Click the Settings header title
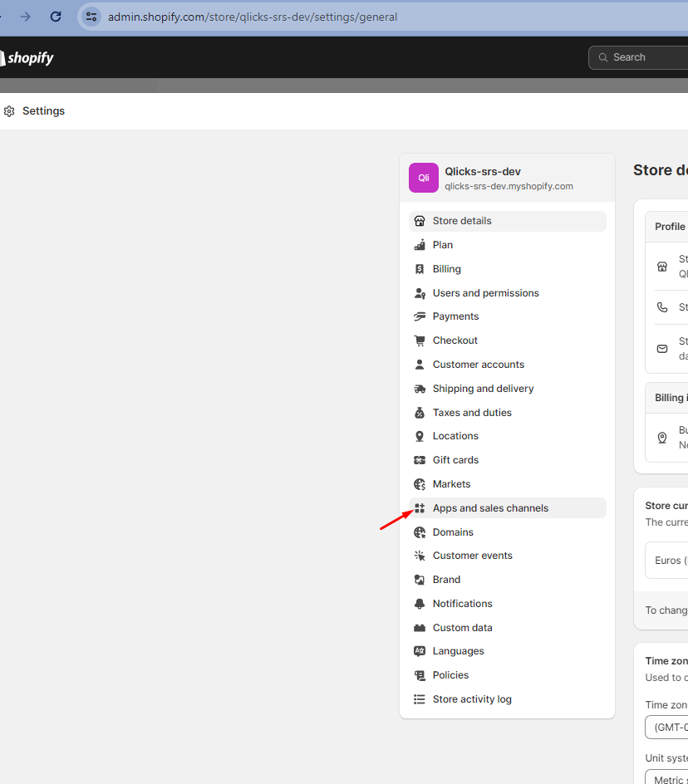Screen dimensions: 688x784 (43, 111)
